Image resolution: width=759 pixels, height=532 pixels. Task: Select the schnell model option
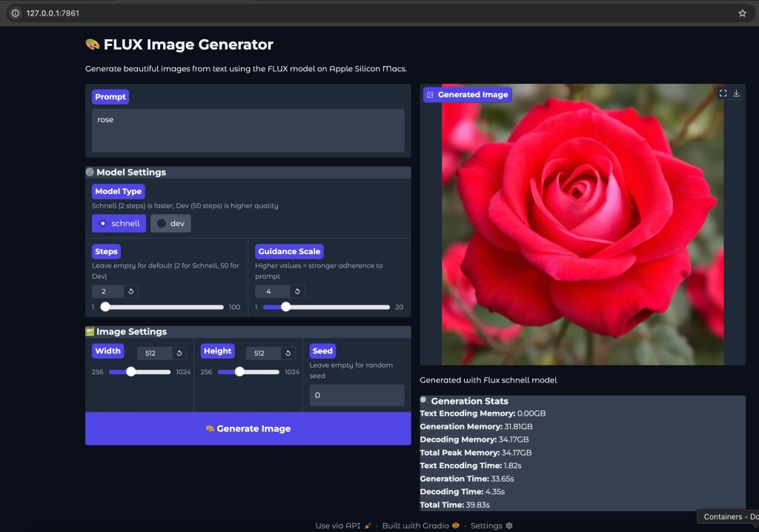[119, 223]
